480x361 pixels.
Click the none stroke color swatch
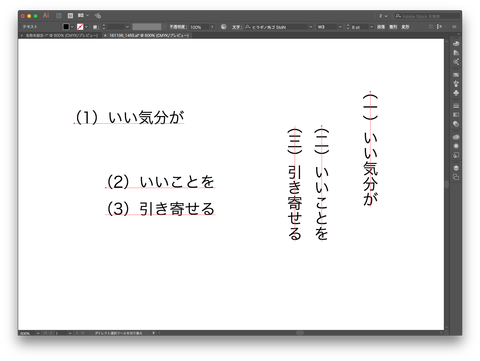80,27
